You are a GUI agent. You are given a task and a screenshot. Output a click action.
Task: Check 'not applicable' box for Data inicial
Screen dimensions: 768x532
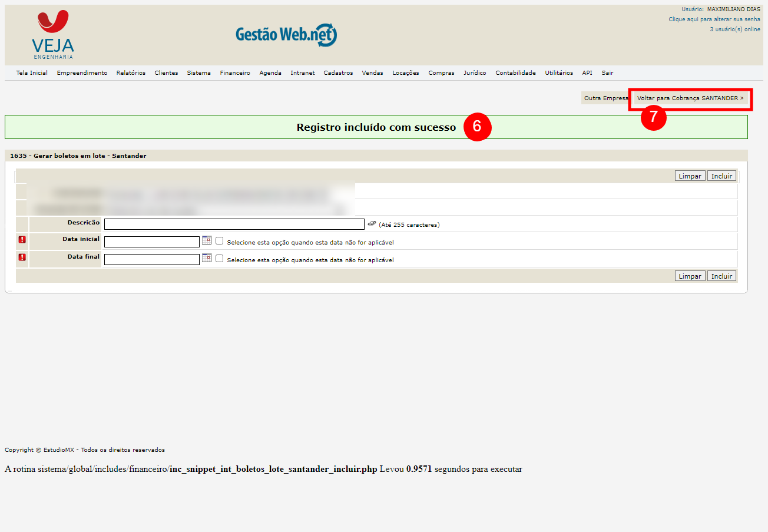(x=220, y=241)
